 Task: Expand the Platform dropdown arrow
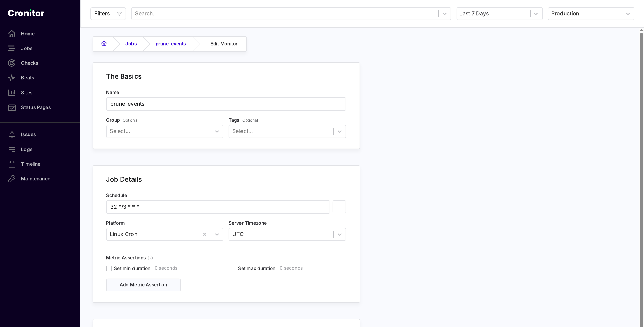(217, 234)
